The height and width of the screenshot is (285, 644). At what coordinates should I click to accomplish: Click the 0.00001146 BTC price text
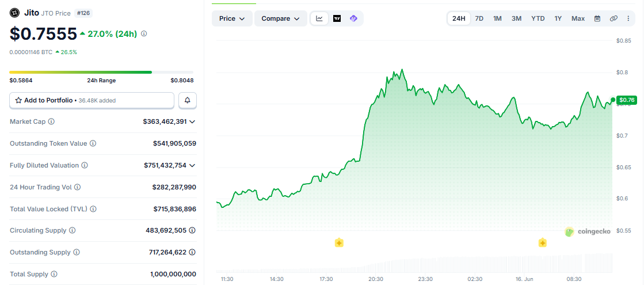click(x=31, y=52)
